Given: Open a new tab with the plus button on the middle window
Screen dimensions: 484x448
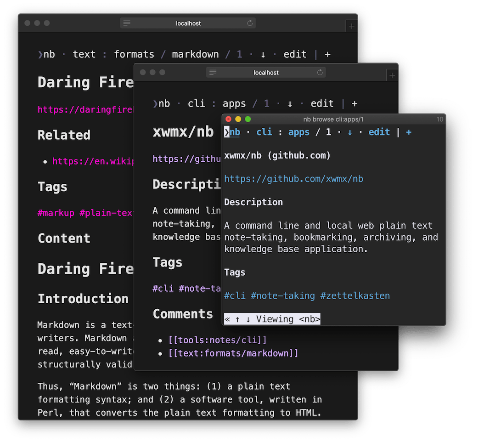Looking at the screenshot, I should [x=392, y=75].
